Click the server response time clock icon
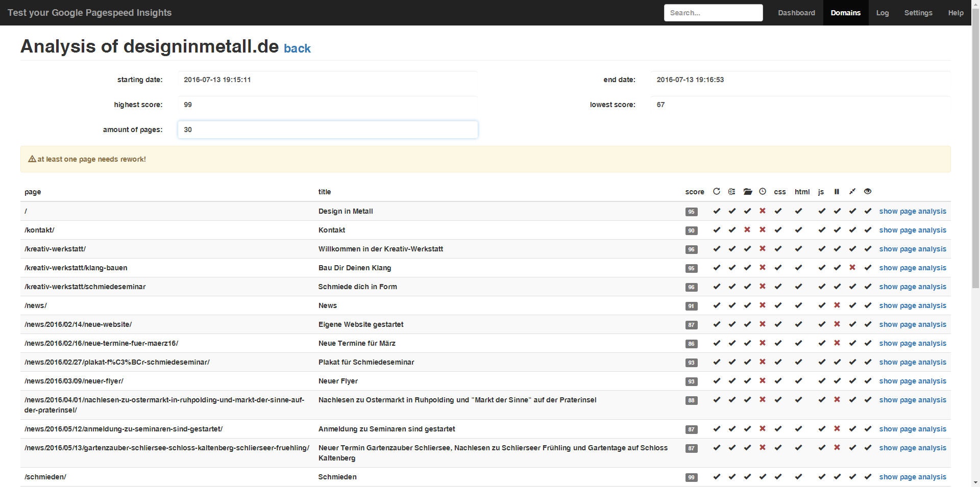The width and height of the screenshot is (980, 487). point(763,191)
